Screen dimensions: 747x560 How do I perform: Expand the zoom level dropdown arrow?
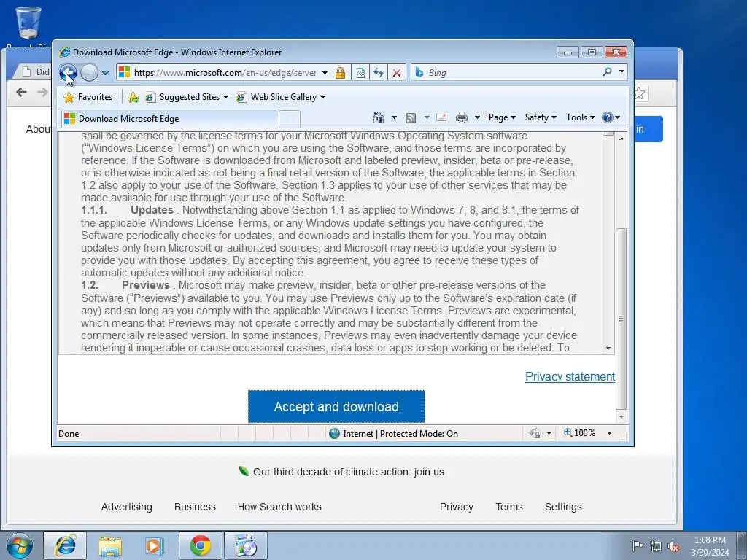tap(609, 433)
